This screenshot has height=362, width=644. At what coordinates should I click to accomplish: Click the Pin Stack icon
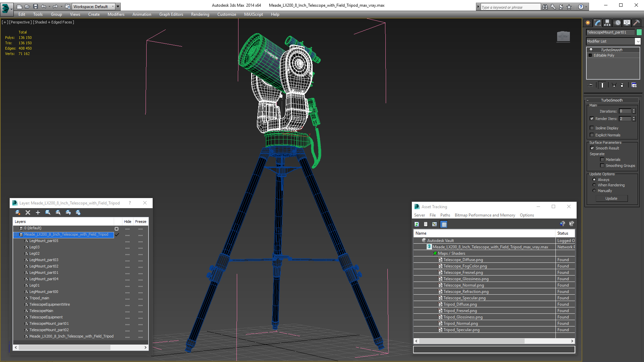click(591, 85)
